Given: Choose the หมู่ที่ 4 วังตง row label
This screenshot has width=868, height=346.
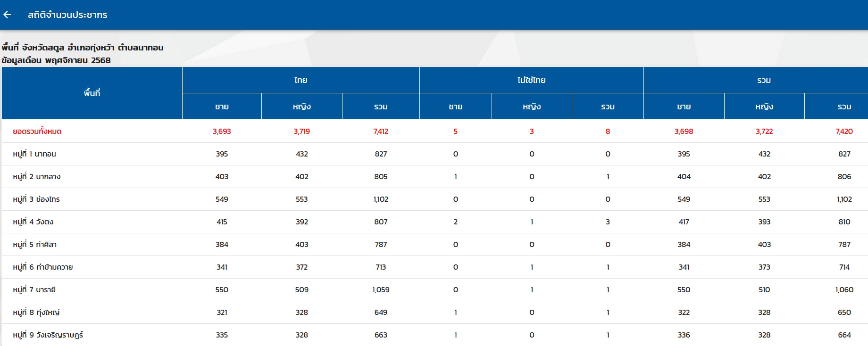Looking at the screenshot, I should 33,222.
